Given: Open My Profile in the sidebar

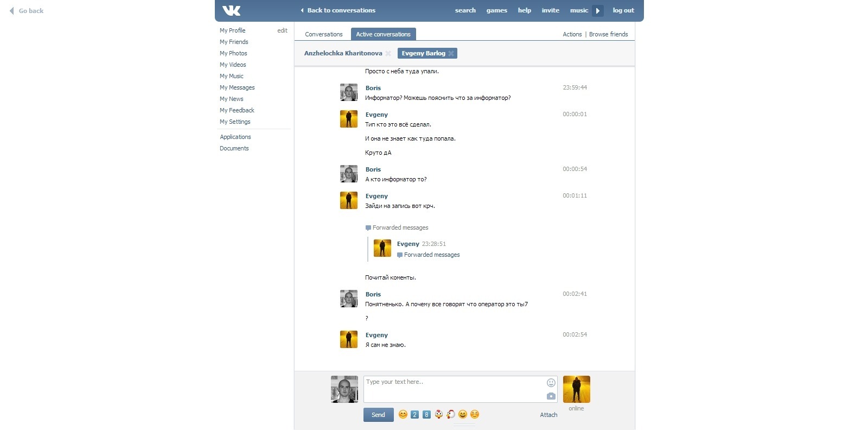Looking at the screenshot, I should [x=233, y=30].
